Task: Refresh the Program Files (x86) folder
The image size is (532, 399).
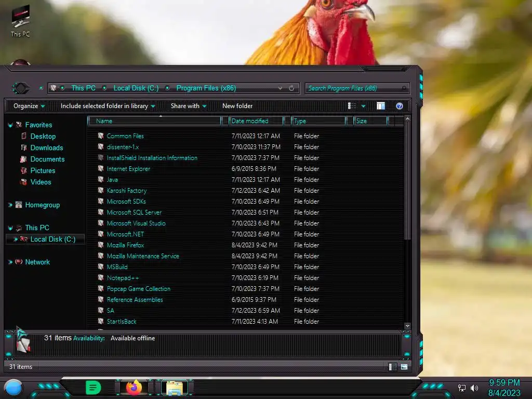Action: (x=291, y=88)
